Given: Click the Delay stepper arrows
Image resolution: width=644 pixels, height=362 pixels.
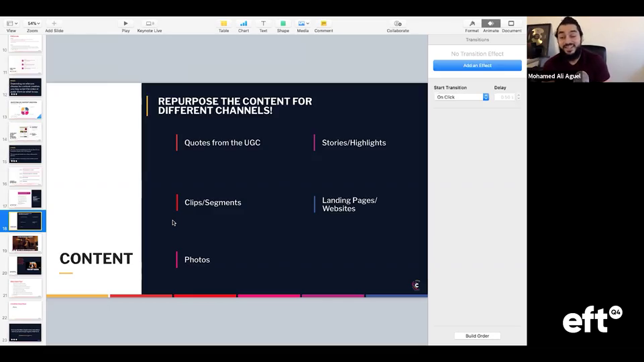Looking at the screenshot, I should pyautogui.click(x=519, y=97).
